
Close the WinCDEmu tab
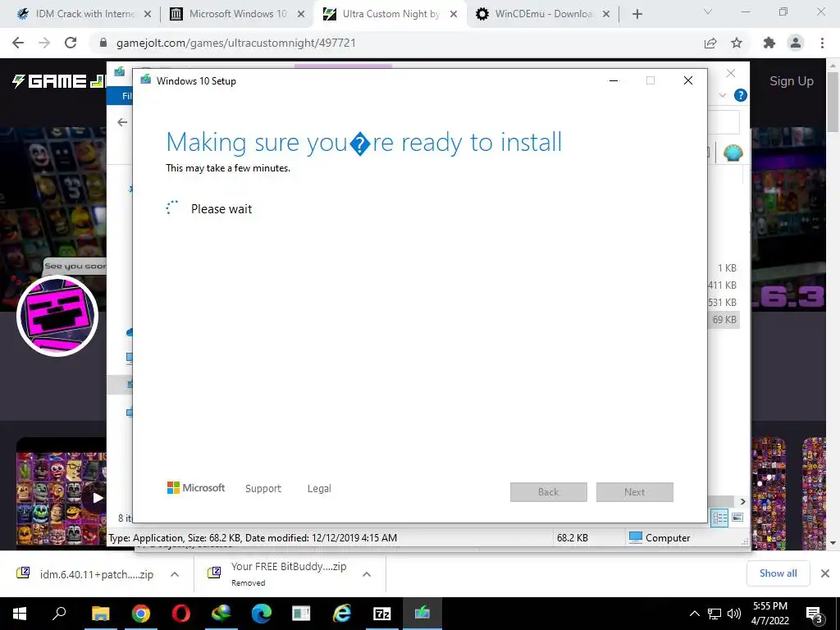(606, 15)
